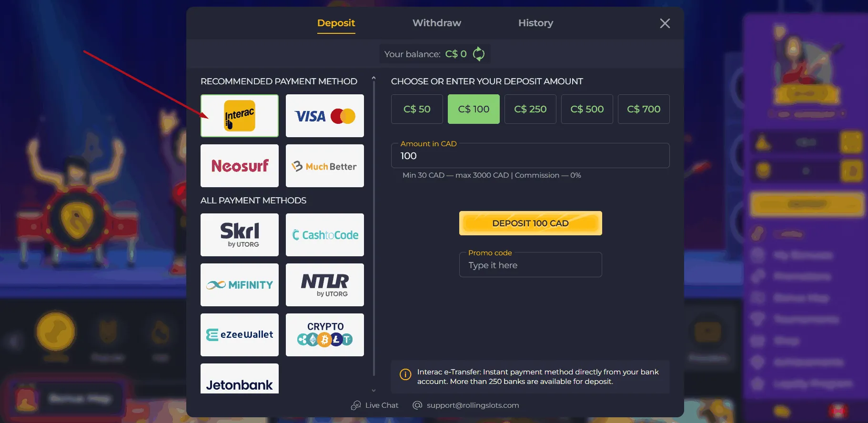Choose C$ 250 deposit amount
Screen dimensions: 868x423
[530, 109]
